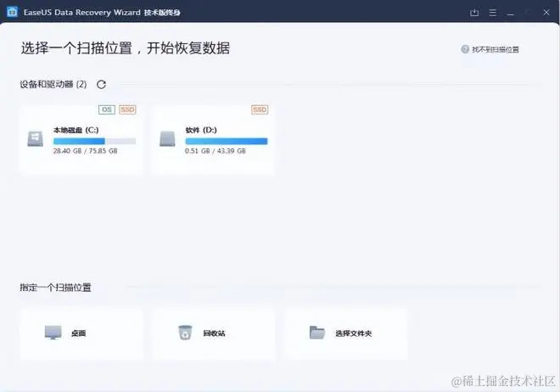Viewport: 560px width, 392px height.
Task: Choose 回收站 as scan location
Action: point(214,333)
